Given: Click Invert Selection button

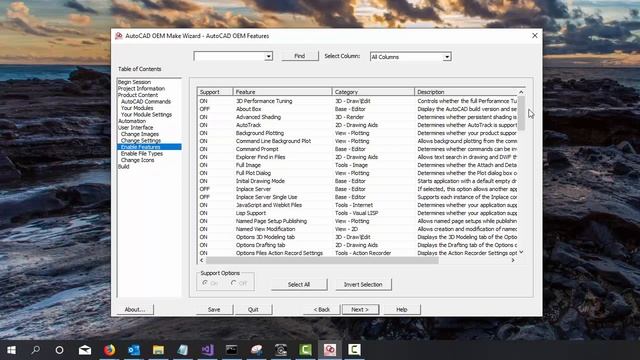Looking at the screenshot, I should pos(363,284).
